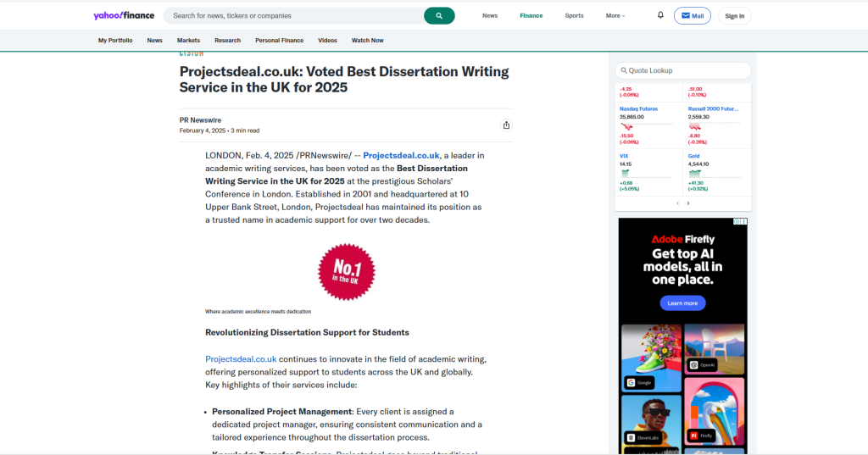Go to previous page of market quotes
Viewport: 868px width, 455px height.
click(676, 203)
